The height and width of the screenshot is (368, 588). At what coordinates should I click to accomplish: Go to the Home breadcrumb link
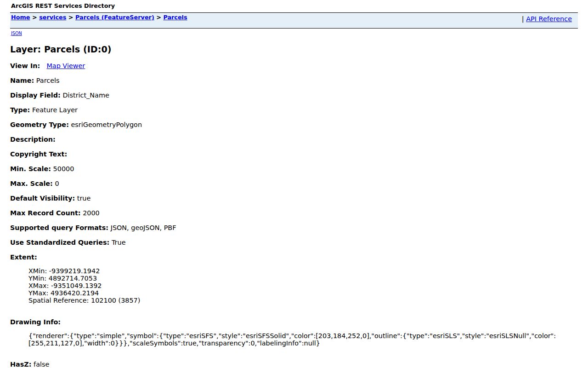20,17
